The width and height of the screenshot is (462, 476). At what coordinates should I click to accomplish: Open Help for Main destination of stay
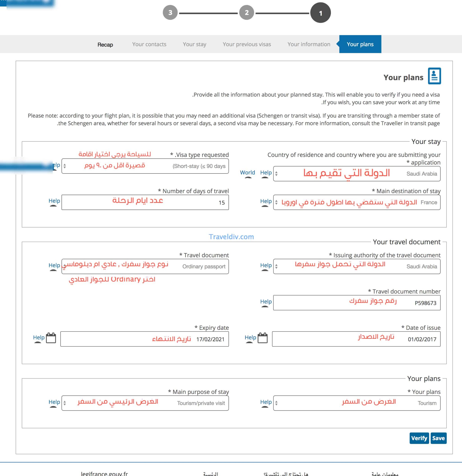click(266, 201)
